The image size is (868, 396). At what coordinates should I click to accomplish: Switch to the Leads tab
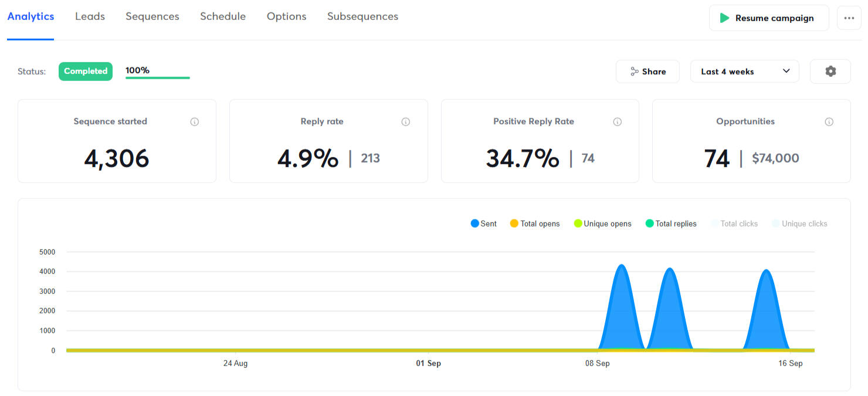[x=90, y=16]
